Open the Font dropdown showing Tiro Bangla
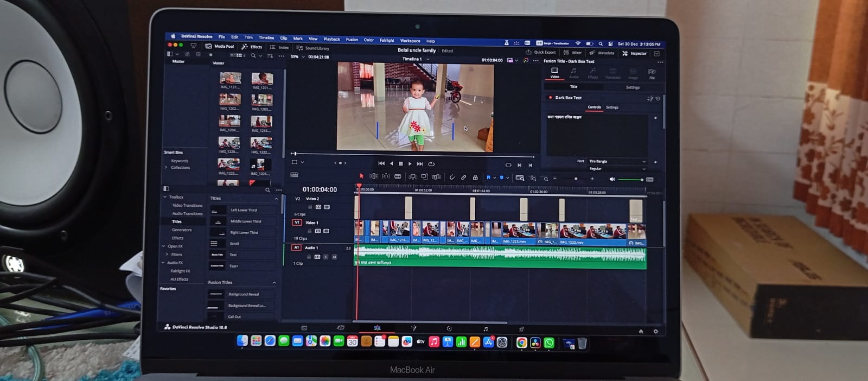The image size is (868, 381). point(617,162)
